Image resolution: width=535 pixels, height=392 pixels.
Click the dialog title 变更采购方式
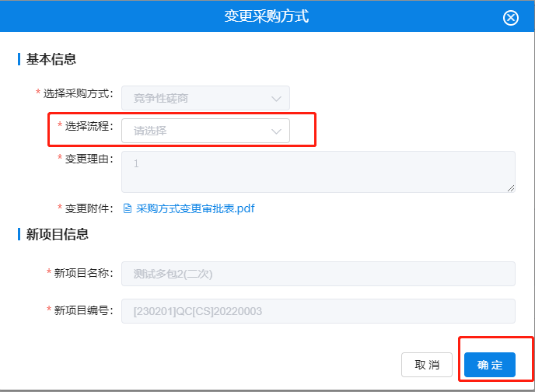click(x=267, y=16)
